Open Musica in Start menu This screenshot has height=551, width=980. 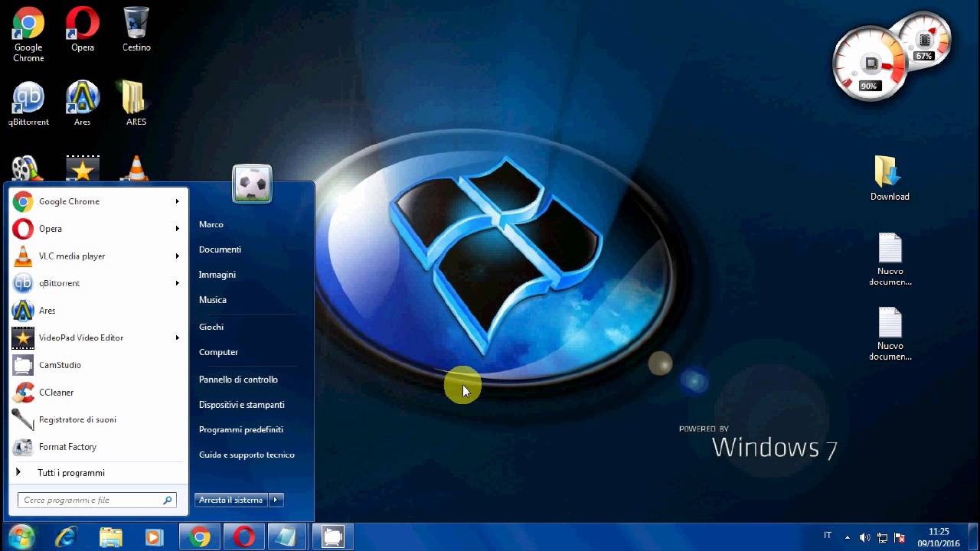coord(213,300)
